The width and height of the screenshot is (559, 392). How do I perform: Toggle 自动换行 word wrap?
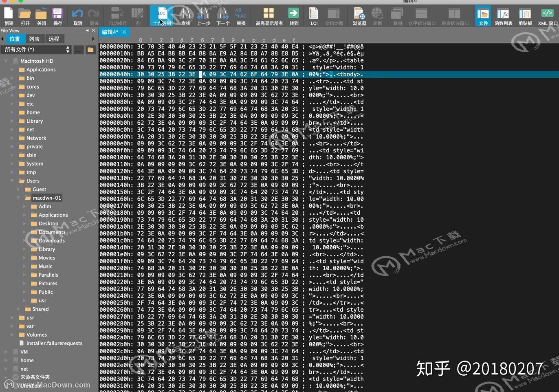coord(117,16)
